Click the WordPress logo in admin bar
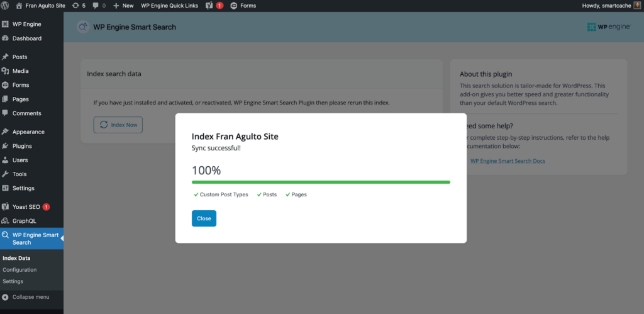This screenshot has width=644, height=314. pyautogui.click(x=5, y=5)
